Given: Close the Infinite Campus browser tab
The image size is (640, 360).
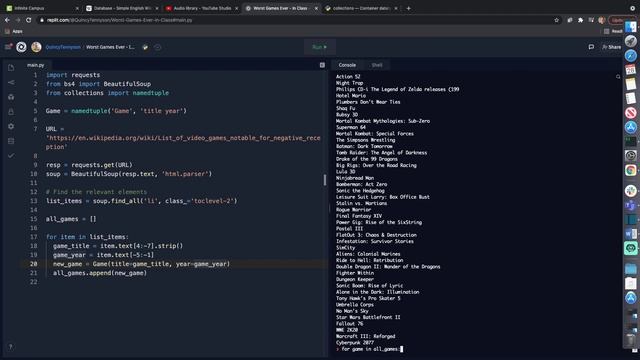Looking at the screenshot, I should 77,8.
